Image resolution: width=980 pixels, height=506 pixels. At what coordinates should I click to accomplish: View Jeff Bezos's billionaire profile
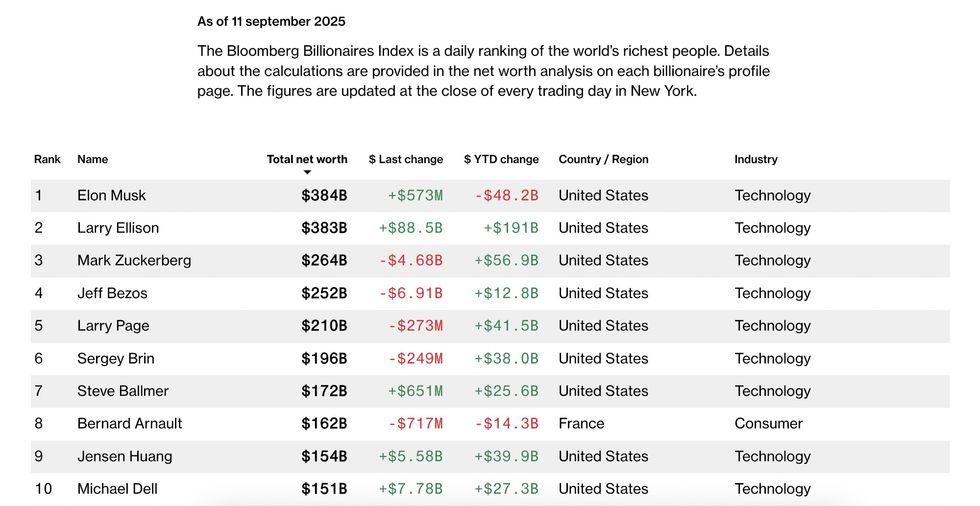click(112, 293)
